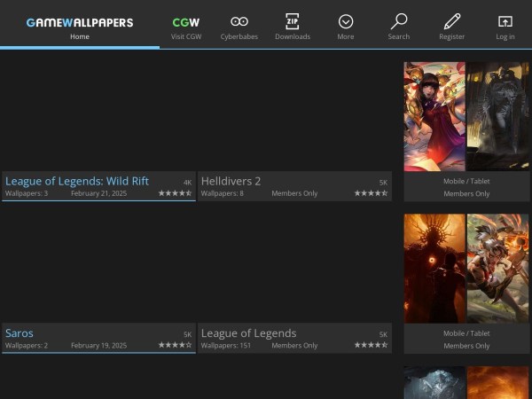532x399 pixels.
Task: Open the Cyberbabes section icon
Action: pyautogui.click(x=239, y=22)
